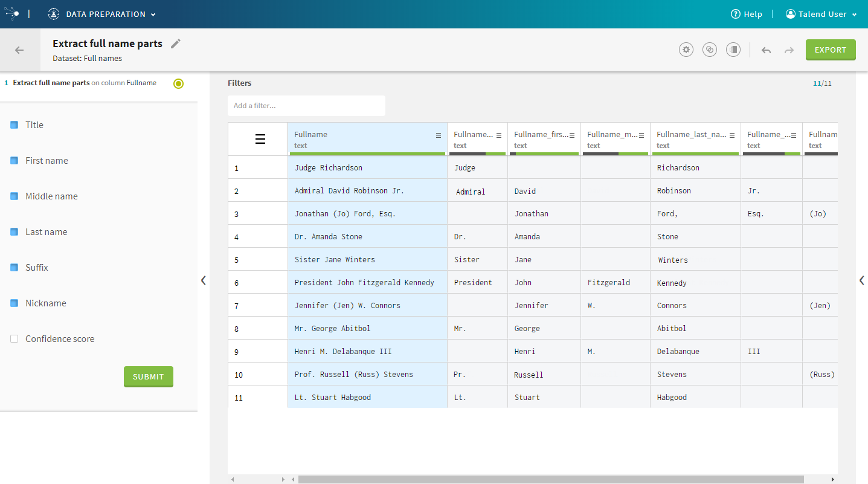The height and width of the screenshot is (484, 868).
Task: Click the green Export button
Action: 831,50
